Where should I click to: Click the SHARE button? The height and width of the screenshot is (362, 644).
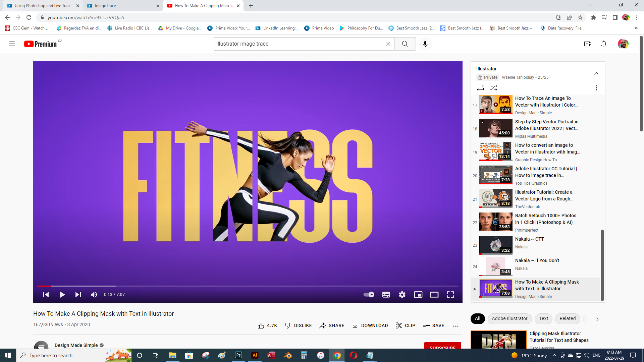(x=332, y=325)
